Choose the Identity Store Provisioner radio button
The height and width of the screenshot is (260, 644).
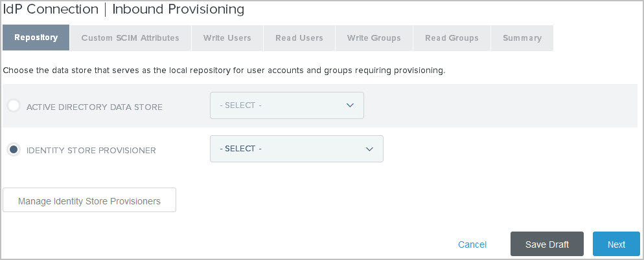click(x=14, y=149)
